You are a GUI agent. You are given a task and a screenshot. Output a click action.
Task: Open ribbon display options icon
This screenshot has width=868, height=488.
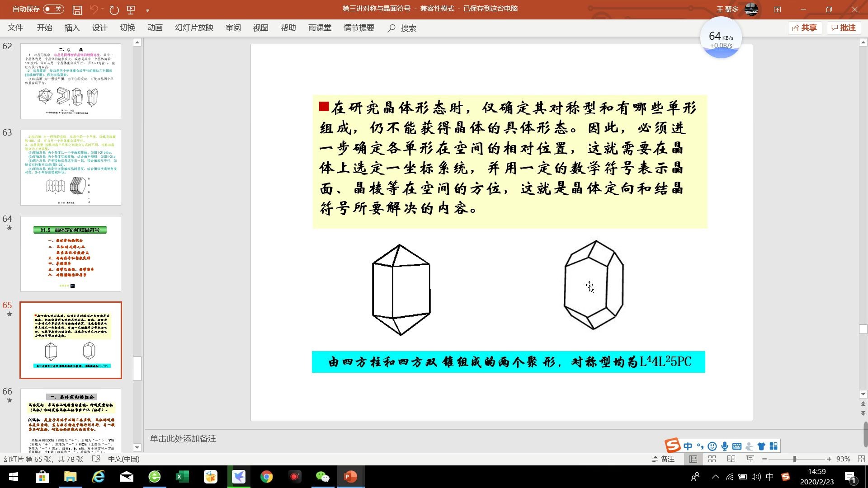point(778,9)
